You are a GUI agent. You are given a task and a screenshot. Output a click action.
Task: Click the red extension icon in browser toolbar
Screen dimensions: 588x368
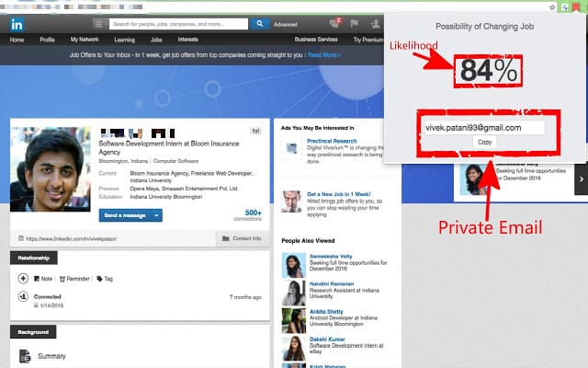click(576, 7)
